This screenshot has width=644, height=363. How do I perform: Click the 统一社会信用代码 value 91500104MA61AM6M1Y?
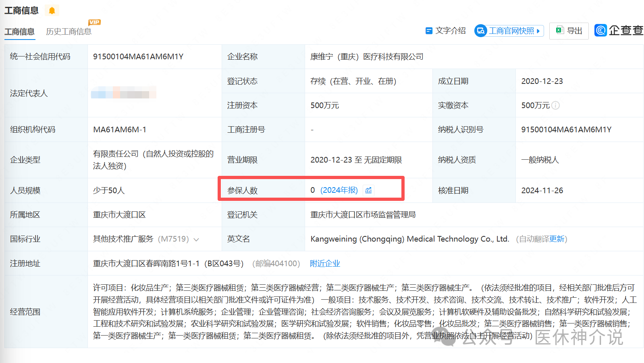(x=138, y=57)
